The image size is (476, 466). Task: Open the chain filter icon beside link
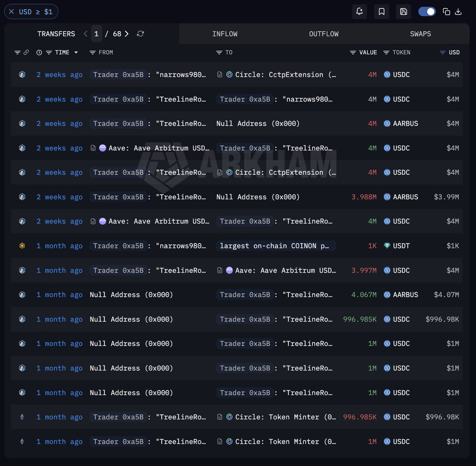point(17,52)
